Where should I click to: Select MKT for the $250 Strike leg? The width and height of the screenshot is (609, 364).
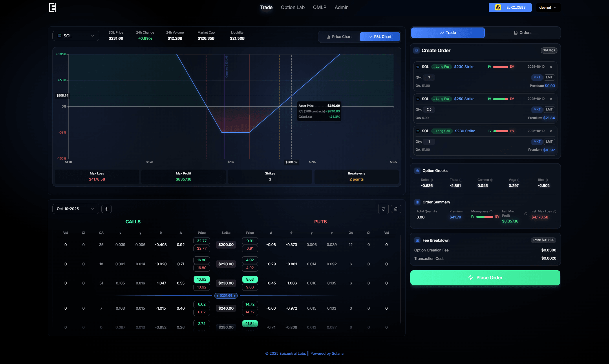[x=537, y=109]
